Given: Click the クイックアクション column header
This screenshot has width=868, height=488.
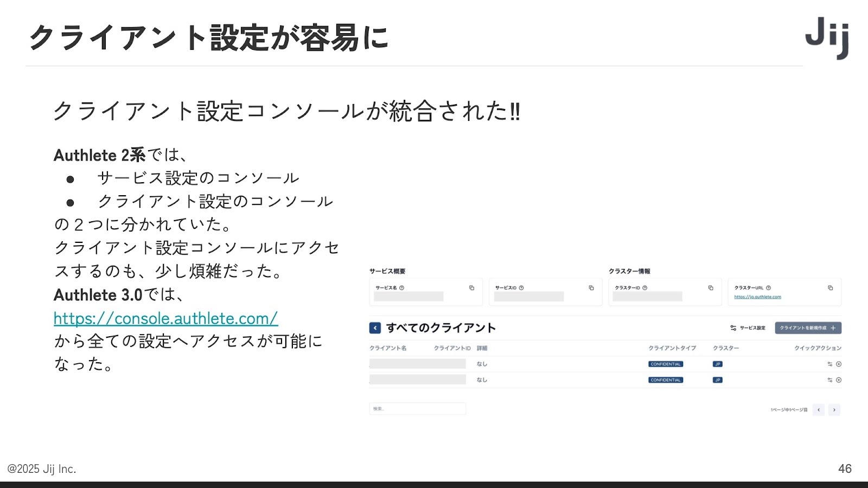Looking at the screenshot, I should [818, 348].
